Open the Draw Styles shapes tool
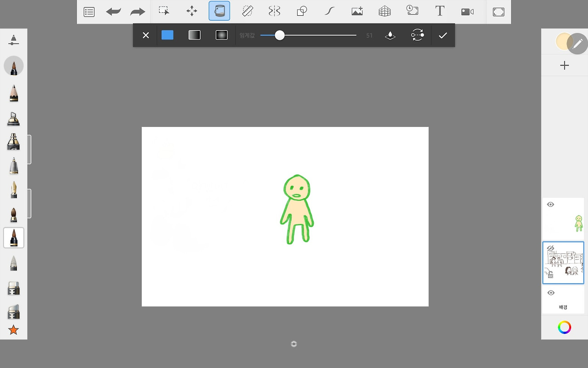This screenshot has height=368, width=588. pyautogui.click(x=302, y=11)
